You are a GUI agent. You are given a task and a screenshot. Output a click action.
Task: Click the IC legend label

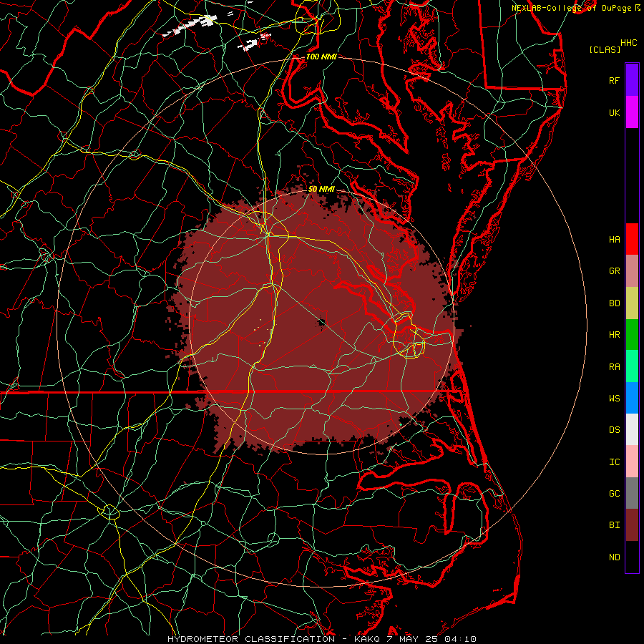614,462
